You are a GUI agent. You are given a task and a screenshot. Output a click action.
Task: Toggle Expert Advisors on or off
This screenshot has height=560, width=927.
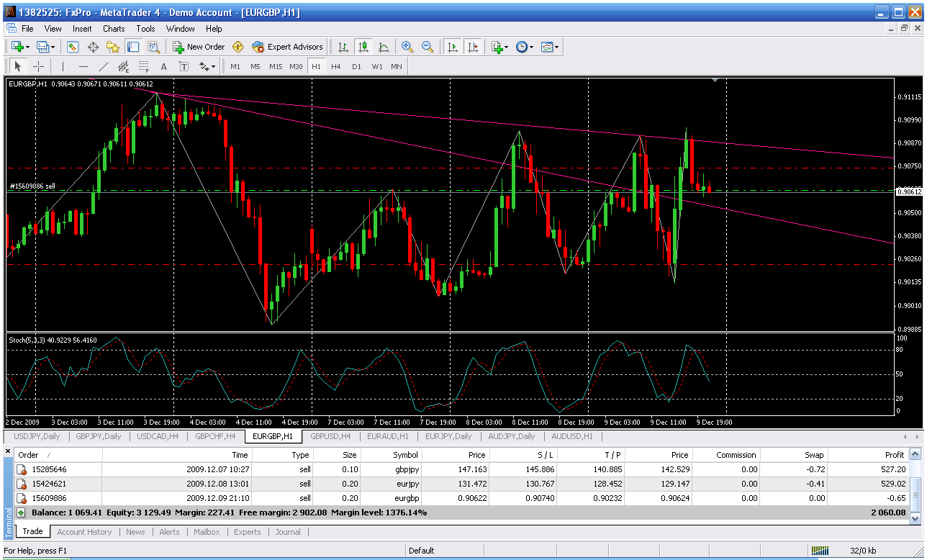pyautogui.click(x=287, y=47)
